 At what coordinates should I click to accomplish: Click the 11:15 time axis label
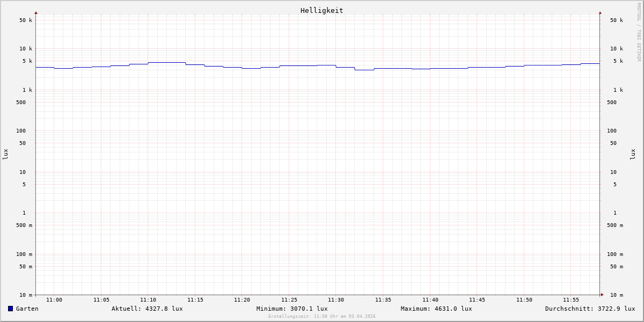(x=195, y=300)
